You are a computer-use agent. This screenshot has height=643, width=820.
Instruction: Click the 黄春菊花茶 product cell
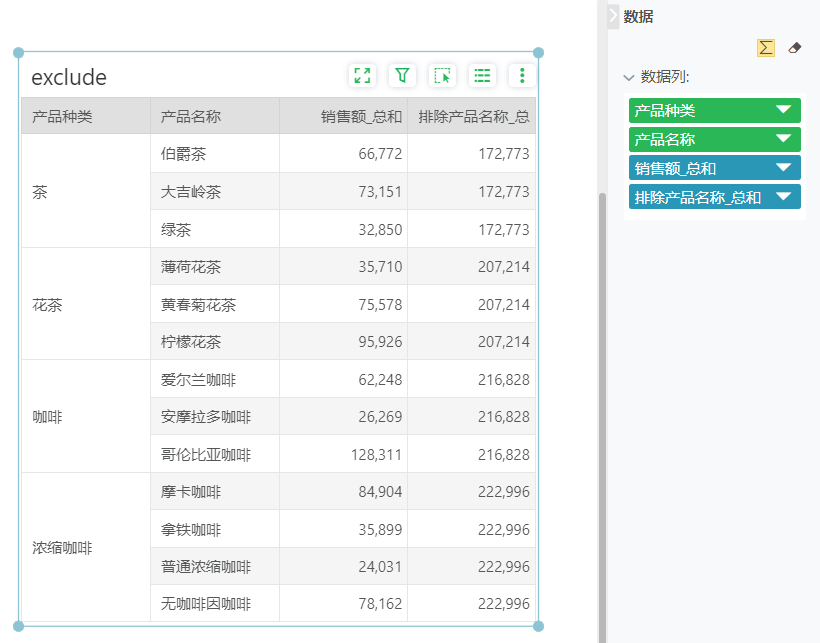click(214, 304)
